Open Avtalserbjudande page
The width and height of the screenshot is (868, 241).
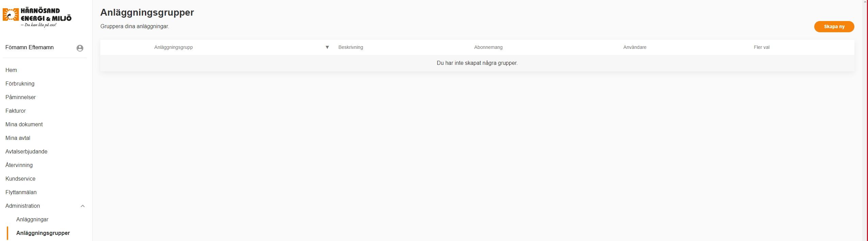(x=26, y=151)
